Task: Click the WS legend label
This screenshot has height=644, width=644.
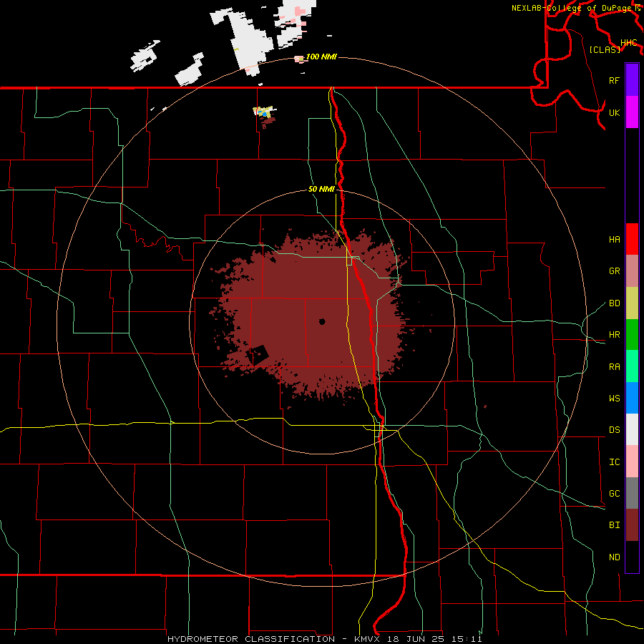Action: (x=614, y=399)
